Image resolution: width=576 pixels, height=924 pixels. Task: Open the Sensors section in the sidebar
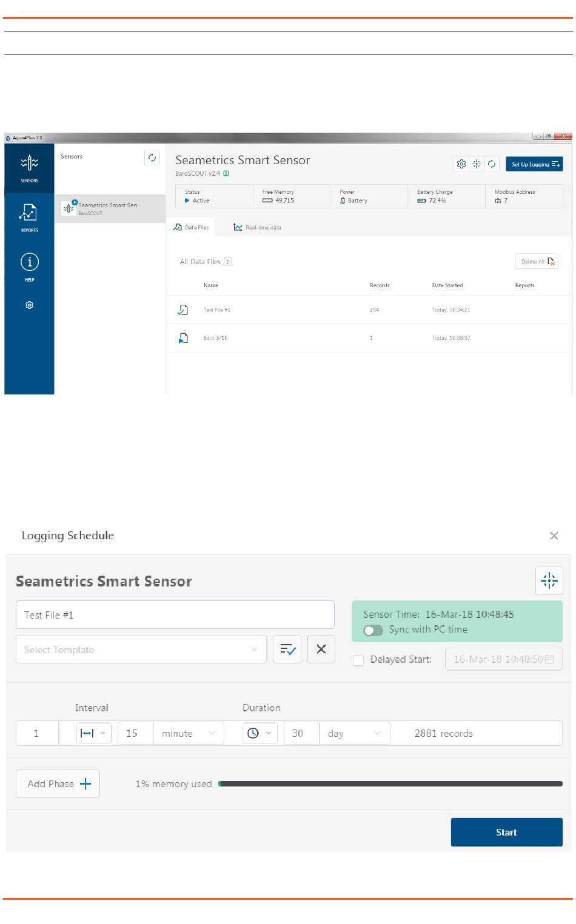[x=29, y=168]
